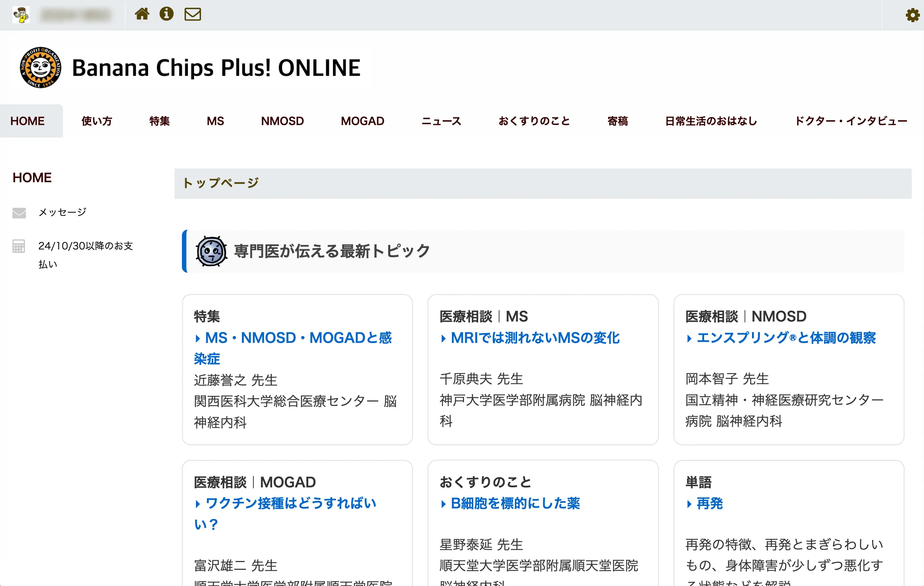Open the 使い方 menu item
This screenshot has height=586, width=924.
97,121
